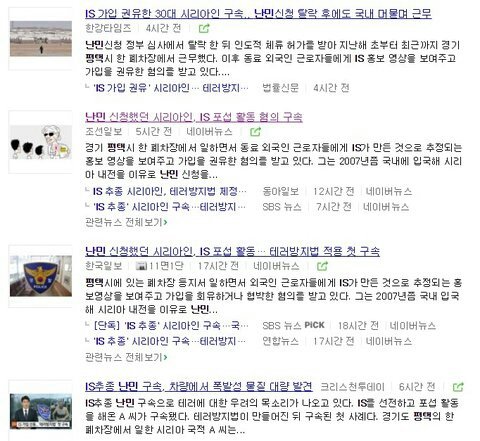Click share icon beside 조선일보 네이버뉴스
The height and width of the screenshot is (441, 480).
pyautogui.click(x=255, y=132)
